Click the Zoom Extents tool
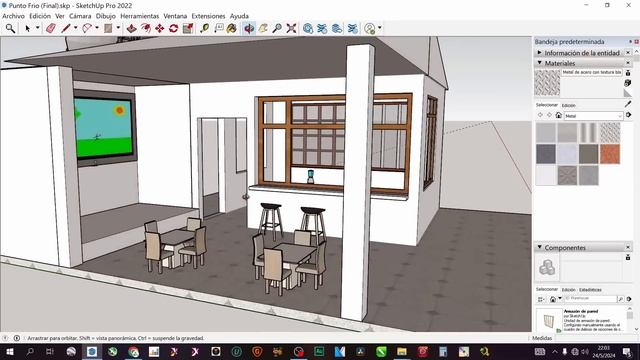This screenshot has height=360, width=640. click(291, 28)
